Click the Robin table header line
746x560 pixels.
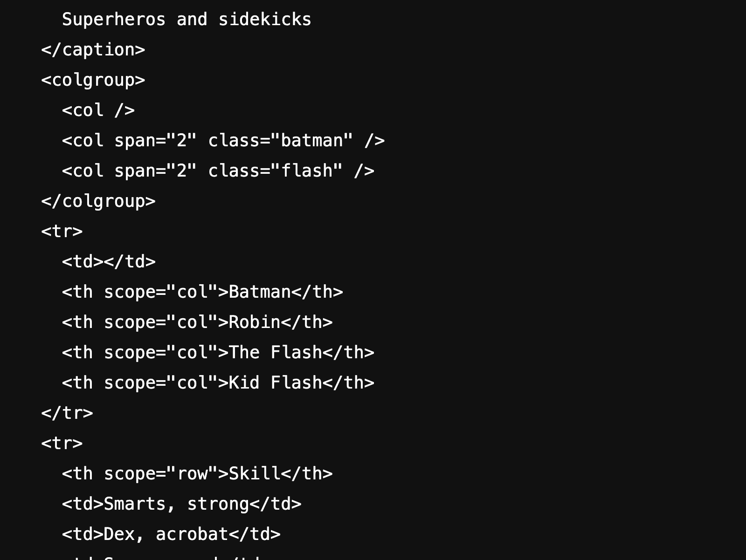[197, 322]
